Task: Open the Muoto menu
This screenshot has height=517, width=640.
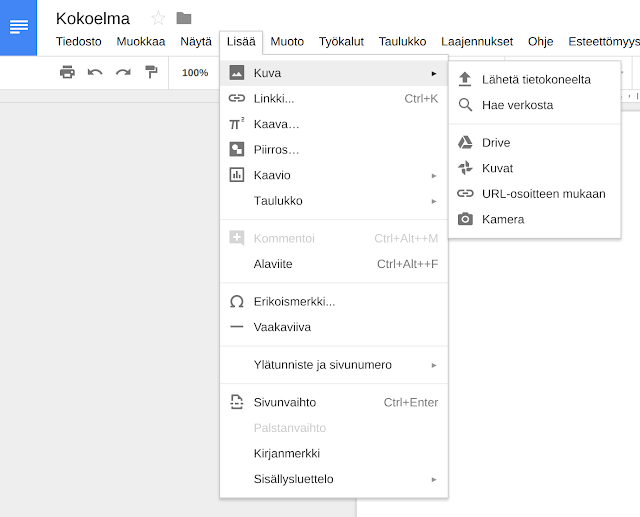Action: [x=287, y=41]
